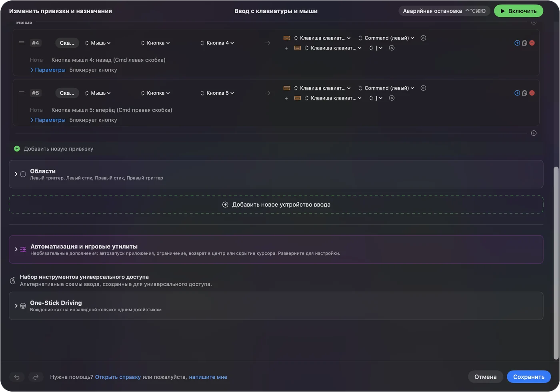The width and height of the screenshot is (560, 392).
Task: Click the Отмена button
Action: point(486,377)
